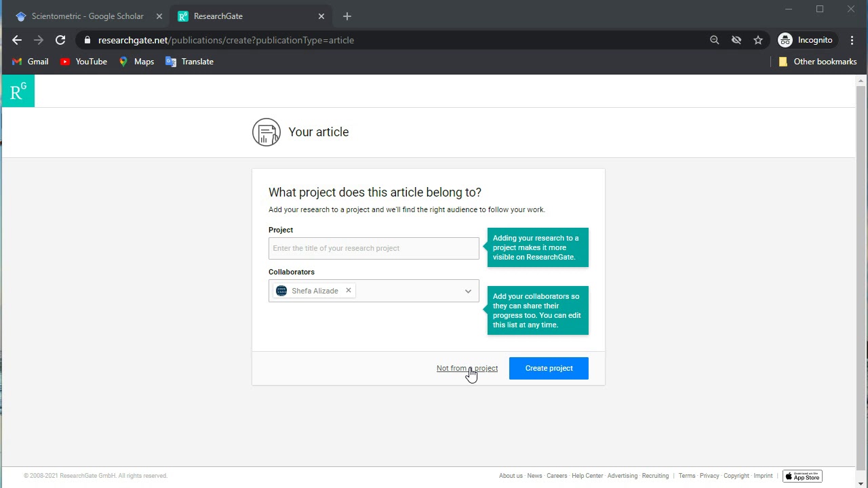The image size is (868, 488).
Task: Open the Gmail bookmark
Action: pyautogui.click(x=31, y=62)
